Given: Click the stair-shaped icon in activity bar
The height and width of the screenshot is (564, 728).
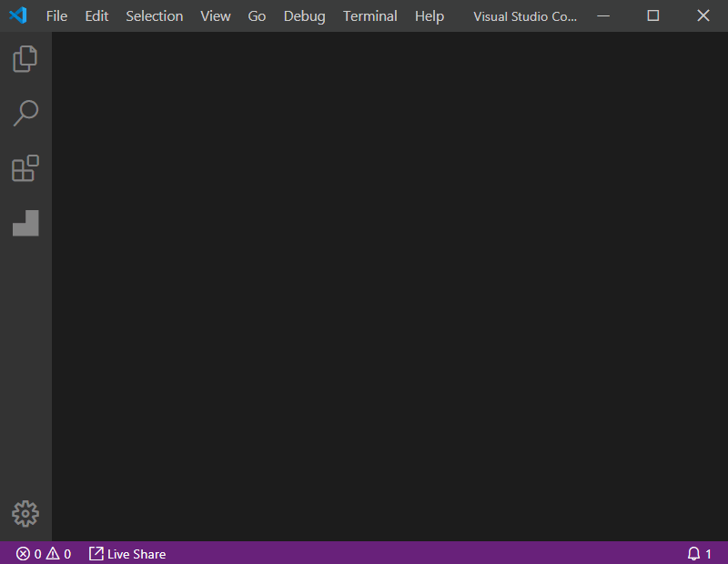Looking at the screenshot, I should pos(25,223).
